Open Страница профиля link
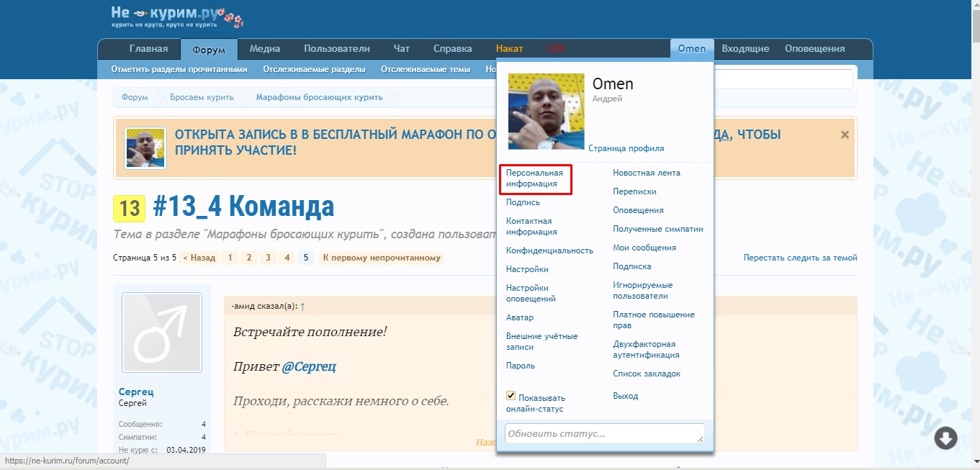The width and height of the screenshot is (980, 470). (x=626, y=148)
